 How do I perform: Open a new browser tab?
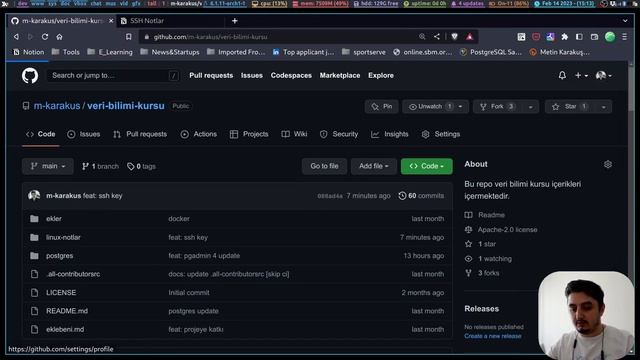pos(235,21)
